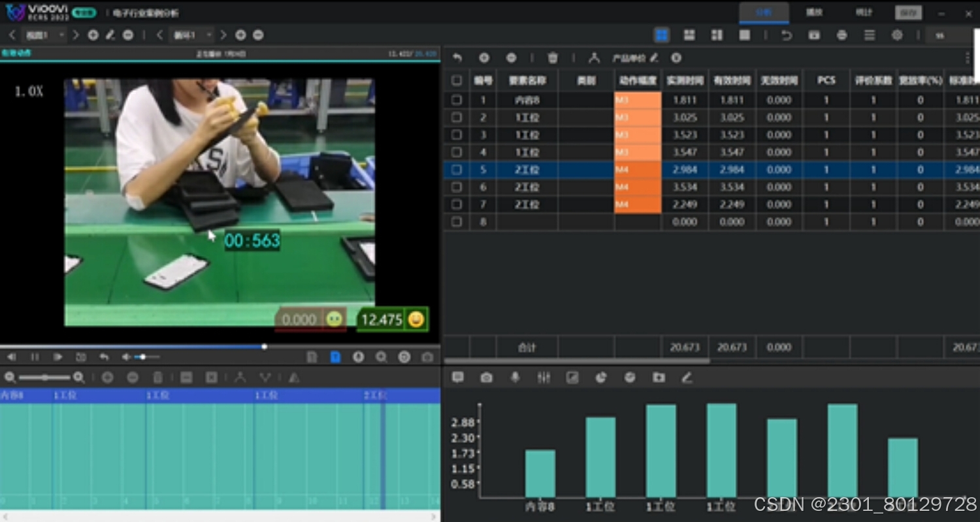This screenshot has height=522, width=980.
Task: Switch to the highlighted Analysis tab
Action: (x=764, y=12)
